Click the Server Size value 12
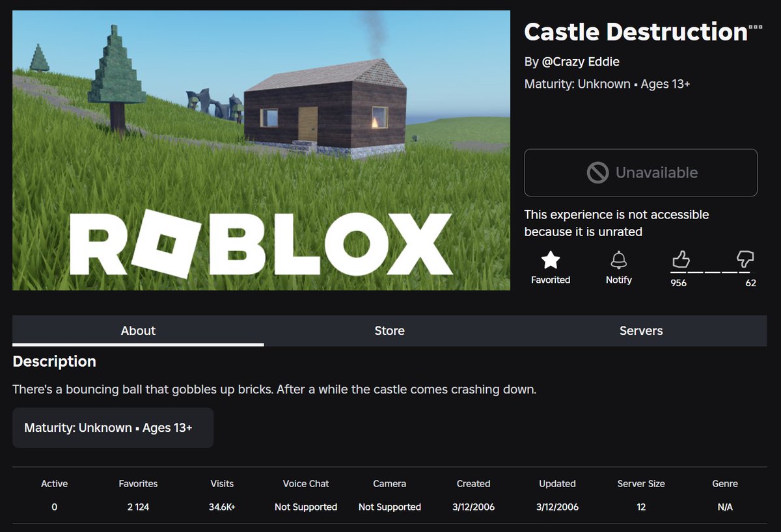Image resolution: width=781 pixels, height=532 pixels. (x=641, y=507)
